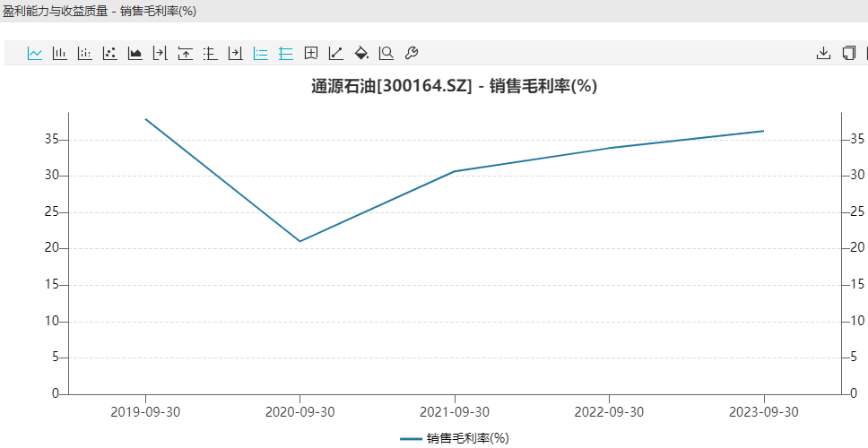Click the right-arrow icon next to the area chart icon
868x448 pixels.
[x=160, y=53]
